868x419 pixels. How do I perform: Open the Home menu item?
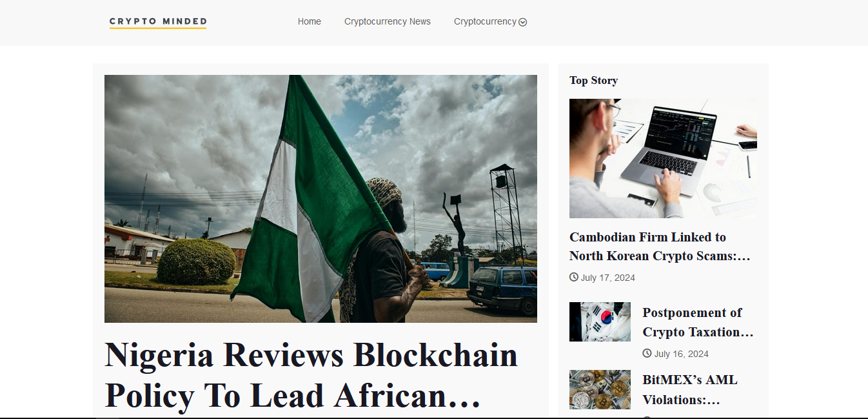(310, 21)
